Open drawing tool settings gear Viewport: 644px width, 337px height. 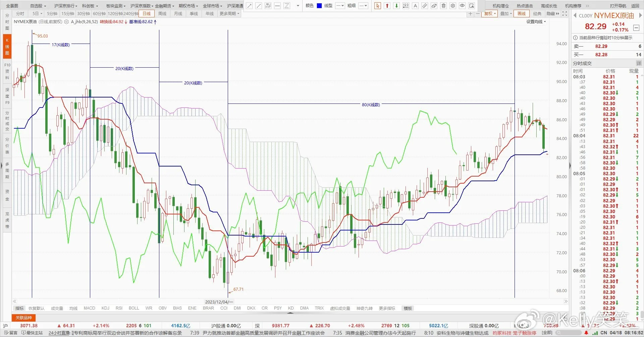[453, 6]
